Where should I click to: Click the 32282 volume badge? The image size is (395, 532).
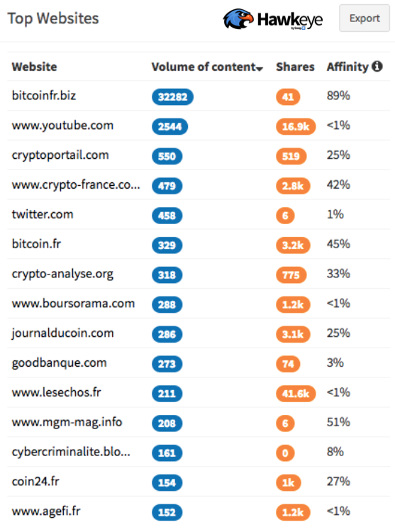tap(172, 97)
